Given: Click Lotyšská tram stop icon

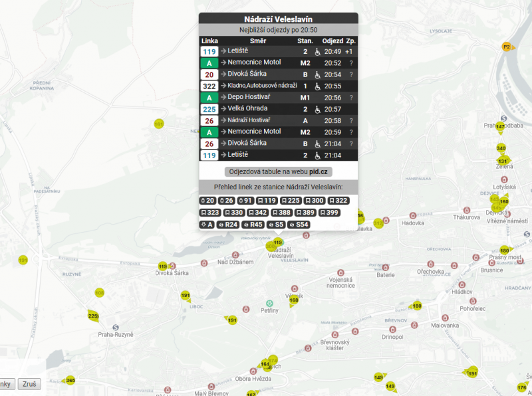Looking at the screenshot, I should (x=505, y=179).
